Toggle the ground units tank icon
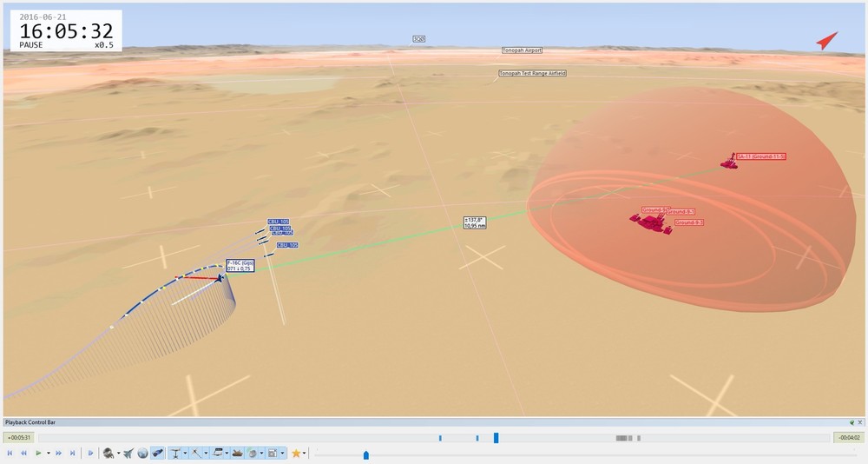The image size is (868, 464). pos(238,454)
